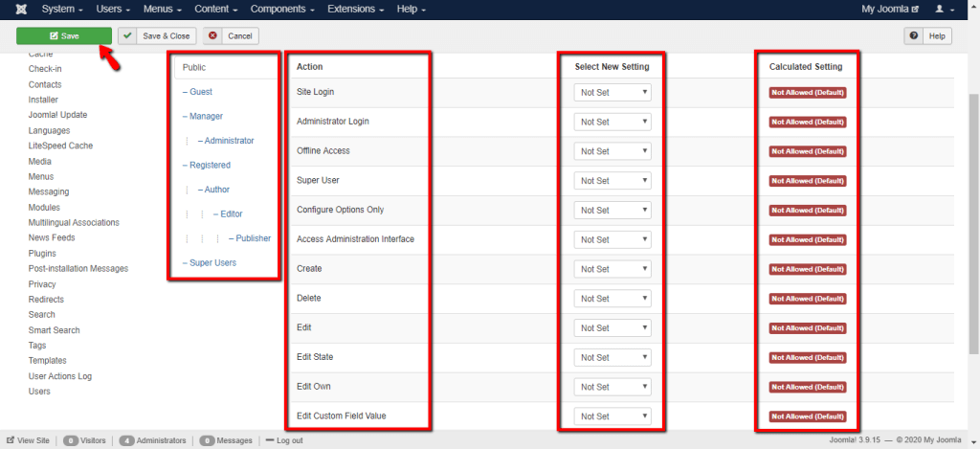Open the Configure Options Only dropdown
980x449 pixels.
pyautogui.click(x=612, y=210)
